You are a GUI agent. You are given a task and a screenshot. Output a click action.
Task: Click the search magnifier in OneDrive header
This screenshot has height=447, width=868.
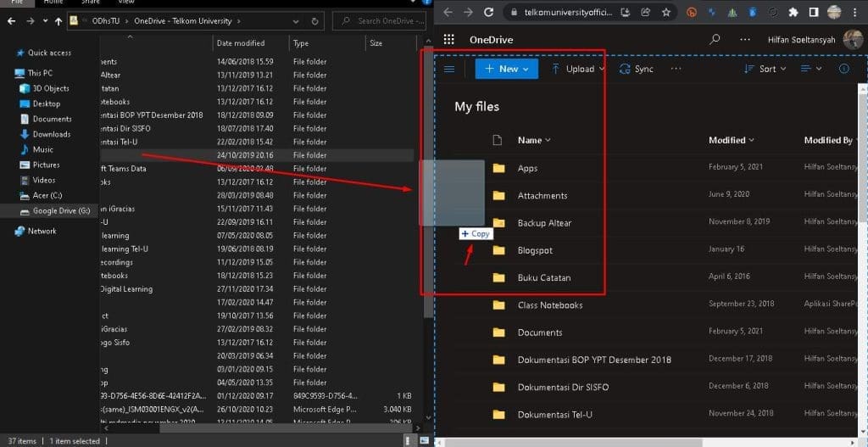coord(715,39)
